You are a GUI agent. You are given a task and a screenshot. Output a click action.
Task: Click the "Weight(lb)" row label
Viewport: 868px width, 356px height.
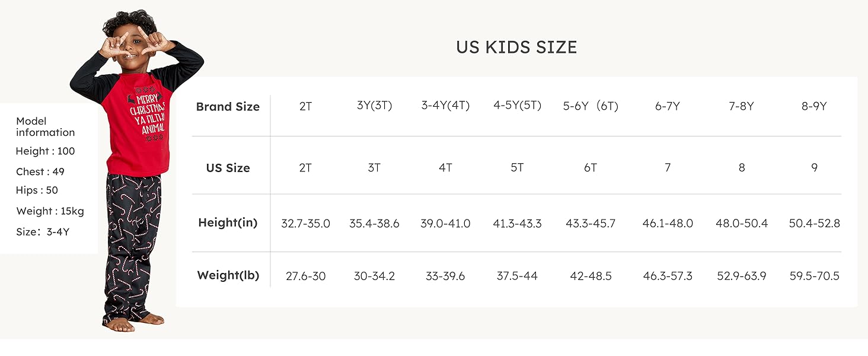(x=228, y=276)
